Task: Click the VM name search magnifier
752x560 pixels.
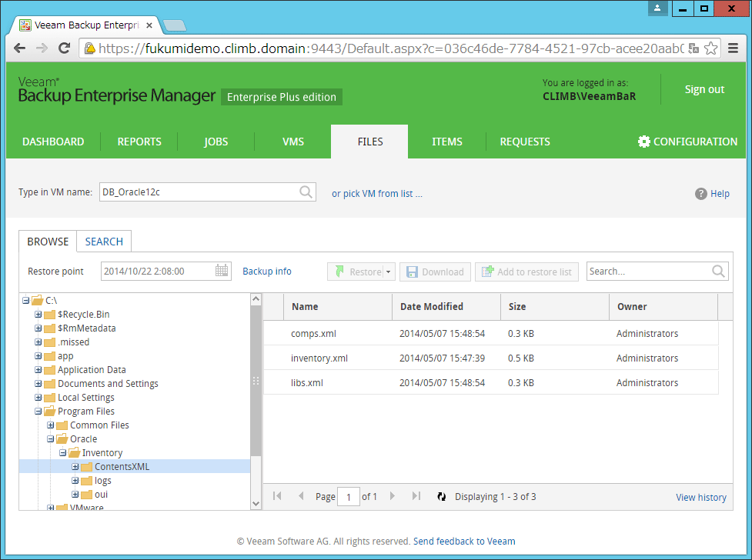Action: (306, 192)
